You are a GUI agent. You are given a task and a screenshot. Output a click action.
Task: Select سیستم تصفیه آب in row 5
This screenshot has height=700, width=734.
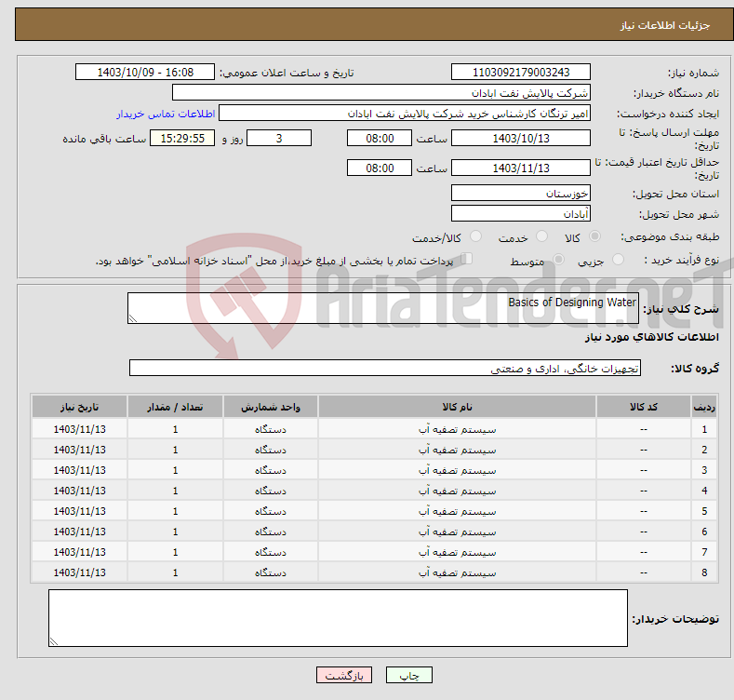tap(457, 511)
